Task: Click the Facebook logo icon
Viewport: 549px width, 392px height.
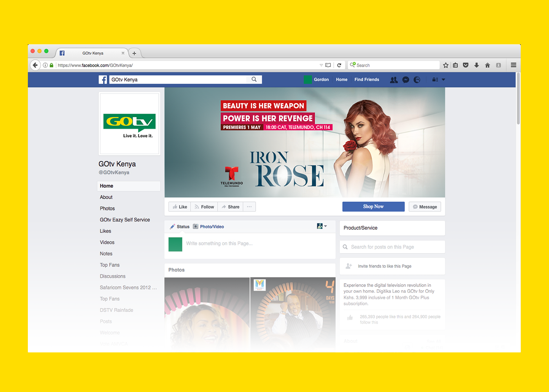Action: pos(103,80)
